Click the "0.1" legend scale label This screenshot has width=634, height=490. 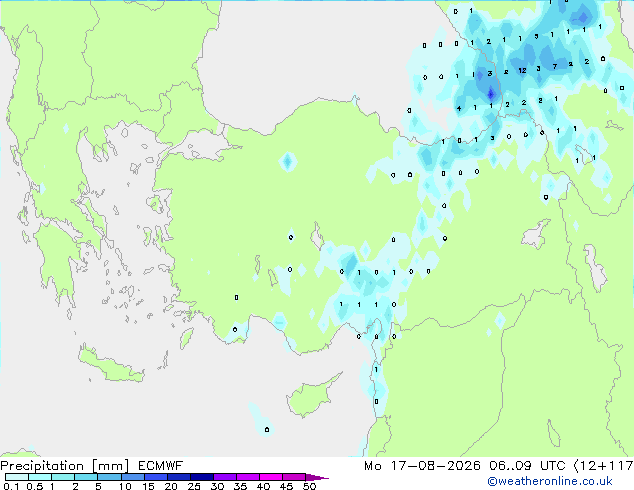click(x=11, y=486)
